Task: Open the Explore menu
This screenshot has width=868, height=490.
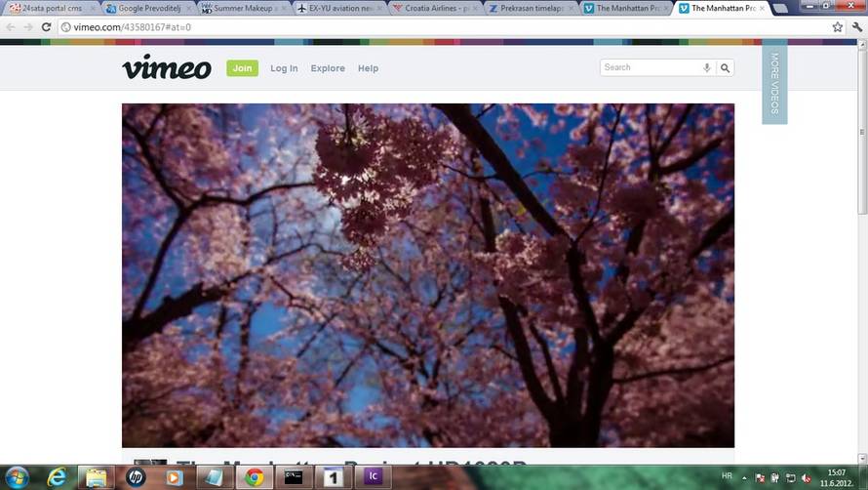Action: [x=328, y=68]
